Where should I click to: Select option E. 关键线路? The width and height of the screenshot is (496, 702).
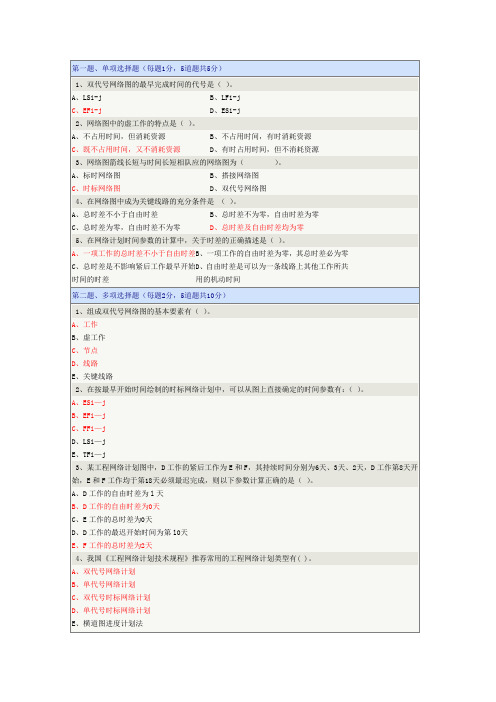point(92,376)
